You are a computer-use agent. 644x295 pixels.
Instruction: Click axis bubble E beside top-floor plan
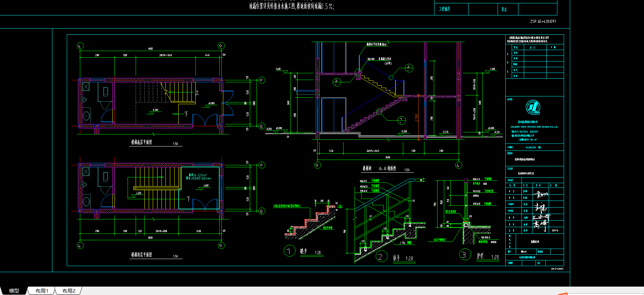[262, 211]
